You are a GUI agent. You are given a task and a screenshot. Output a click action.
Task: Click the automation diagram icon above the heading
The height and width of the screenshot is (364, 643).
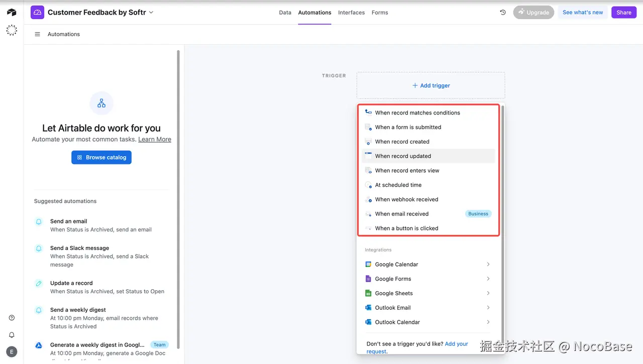tap(101, 103)
